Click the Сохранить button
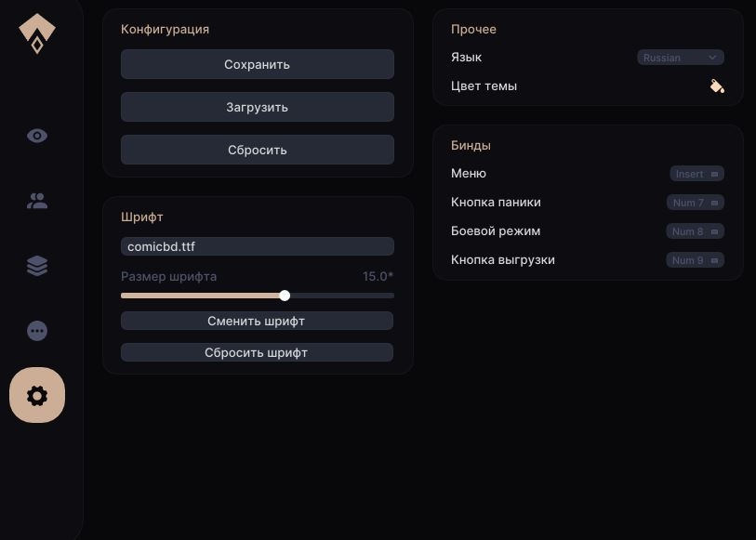 coord(257,64)
